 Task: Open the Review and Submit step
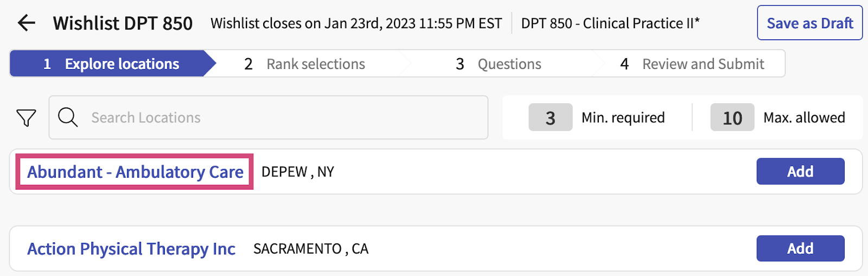tap(692, 64)
